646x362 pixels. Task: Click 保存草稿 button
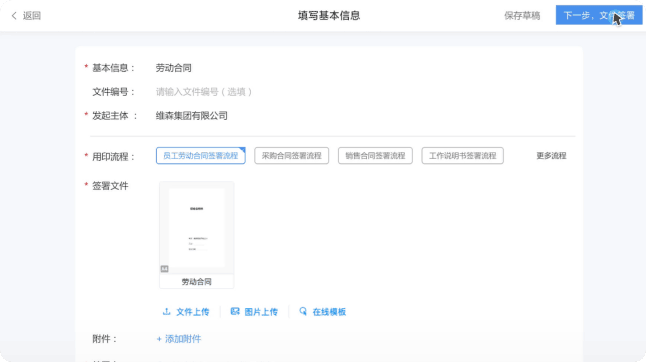click(x=522, y=16)
